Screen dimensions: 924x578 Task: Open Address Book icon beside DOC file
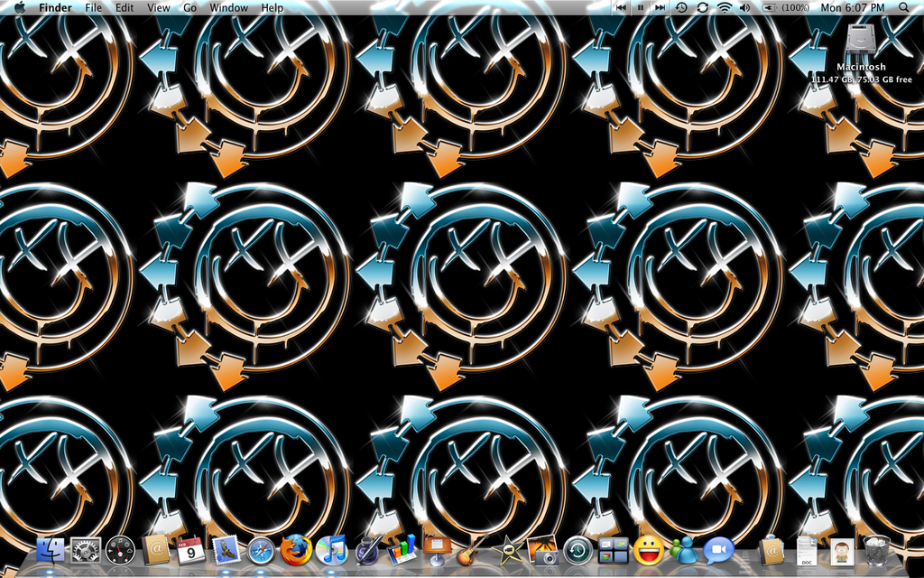tap(771, 550)
